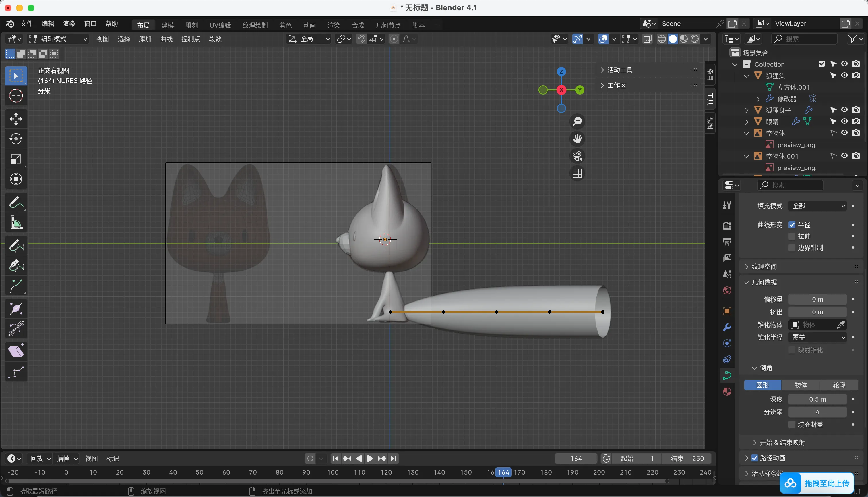
Task: Click the 深度 bevel depth field
Action: [x=817, y=399]
